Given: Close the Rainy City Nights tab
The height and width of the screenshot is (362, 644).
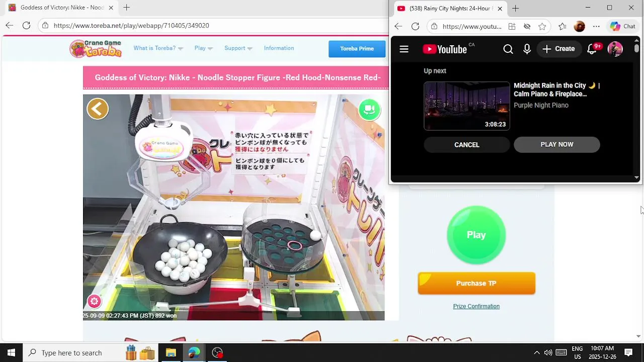Looking at the screenshot, I should coord(500,8).
